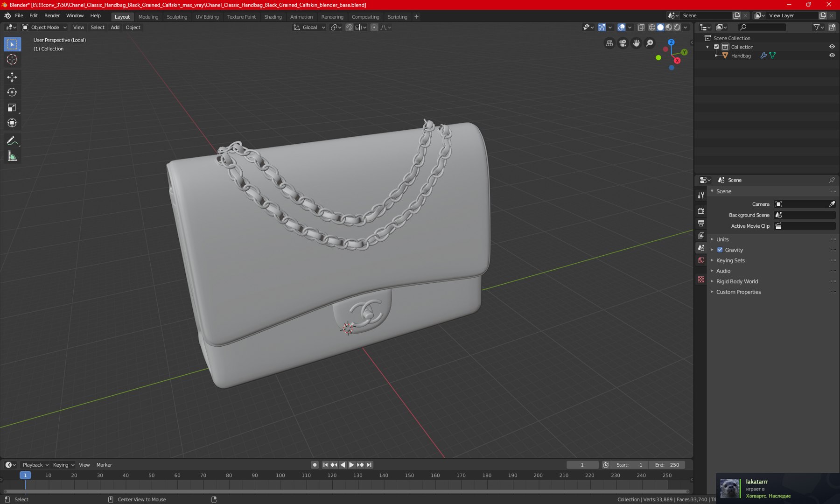Image resolution: width=840 pixels, height=504 pixels.
Task: Hide Collection with its eye icon
Action: click(832, 47)
